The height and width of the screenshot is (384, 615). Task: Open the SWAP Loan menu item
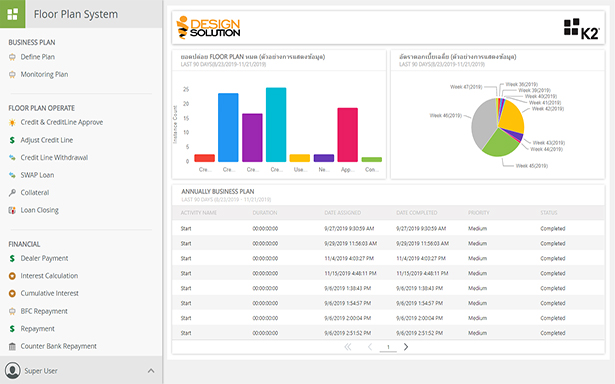tap(37, 175)
